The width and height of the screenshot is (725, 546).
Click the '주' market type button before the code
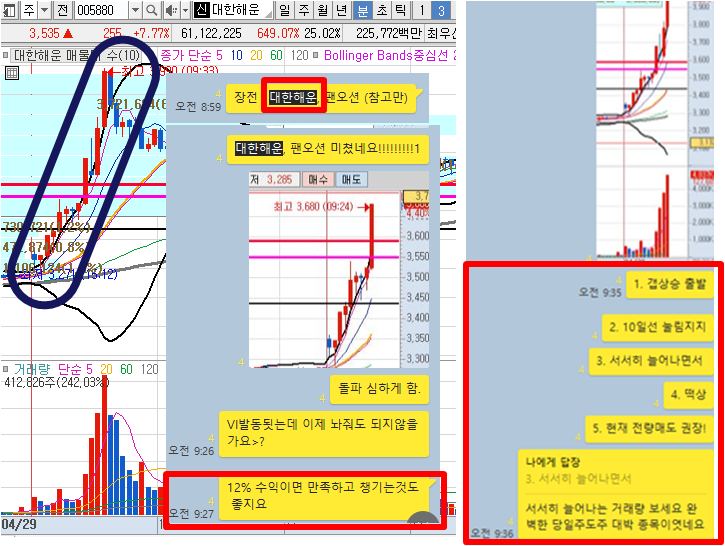(29, 10)
